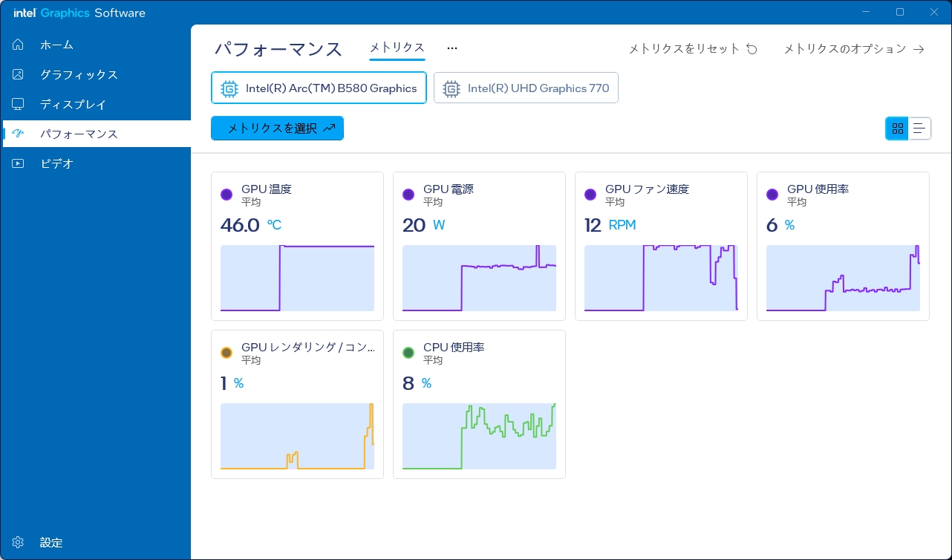Click the 12 RPM fan speed value

(x=610, y=225)
